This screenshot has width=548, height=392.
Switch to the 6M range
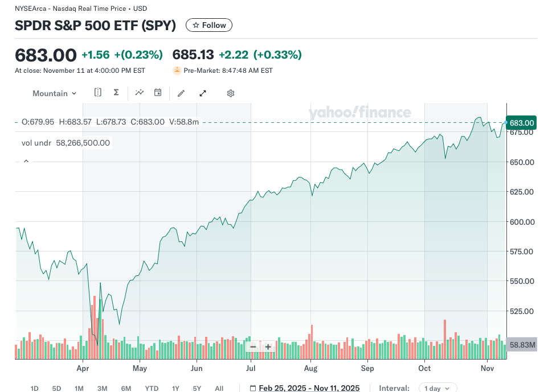(126, 389)
